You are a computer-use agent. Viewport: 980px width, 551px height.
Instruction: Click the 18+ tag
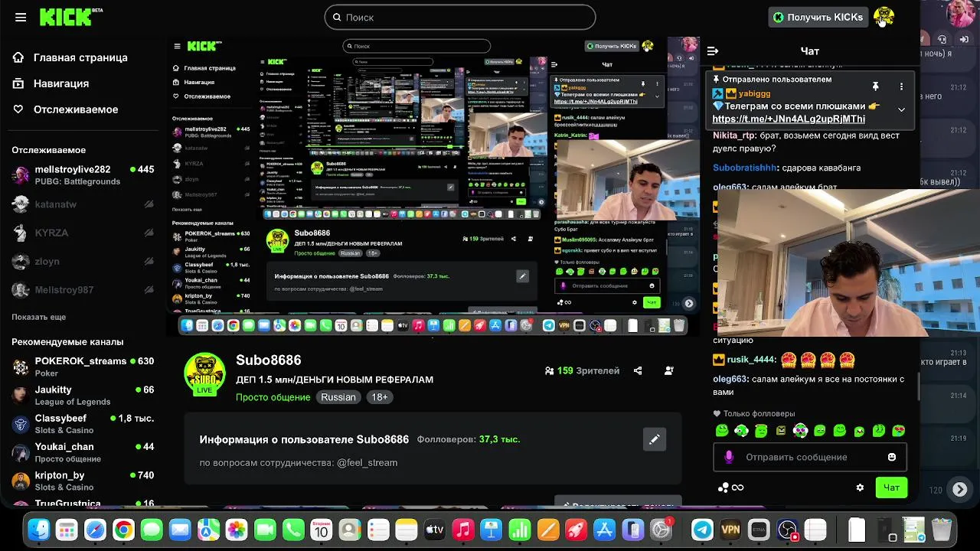[380, 397]
